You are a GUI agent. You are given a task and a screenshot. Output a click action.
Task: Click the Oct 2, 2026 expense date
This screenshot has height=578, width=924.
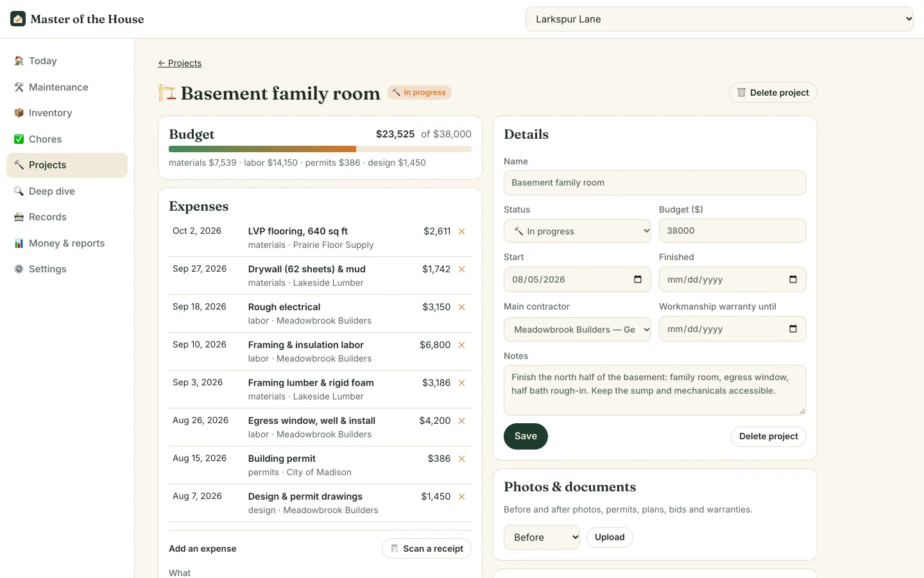point(197,231)
